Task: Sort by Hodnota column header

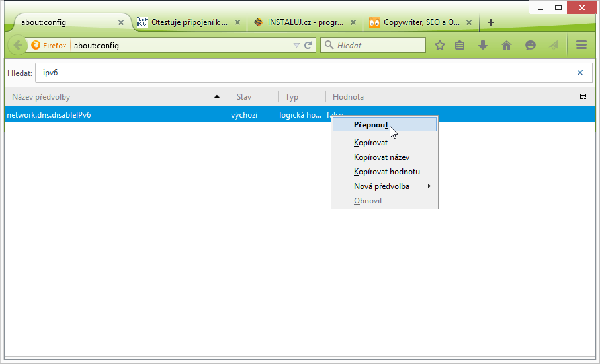Action: [x=449, y=97]
